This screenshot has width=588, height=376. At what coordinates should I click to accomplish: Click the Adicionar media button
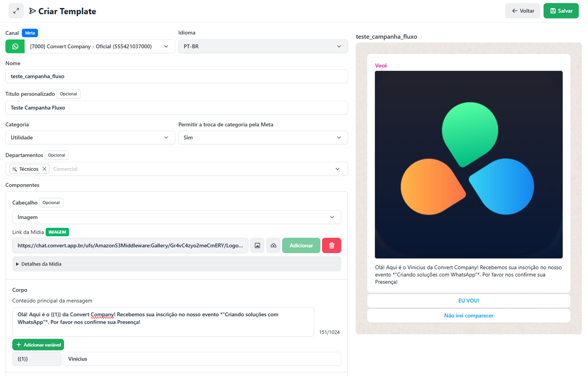pos(301,246)
